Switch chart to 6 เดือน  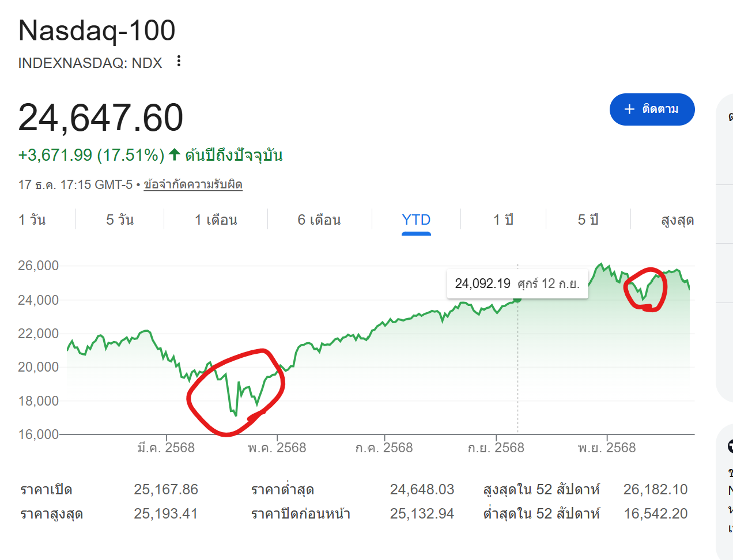coord(319,220)
